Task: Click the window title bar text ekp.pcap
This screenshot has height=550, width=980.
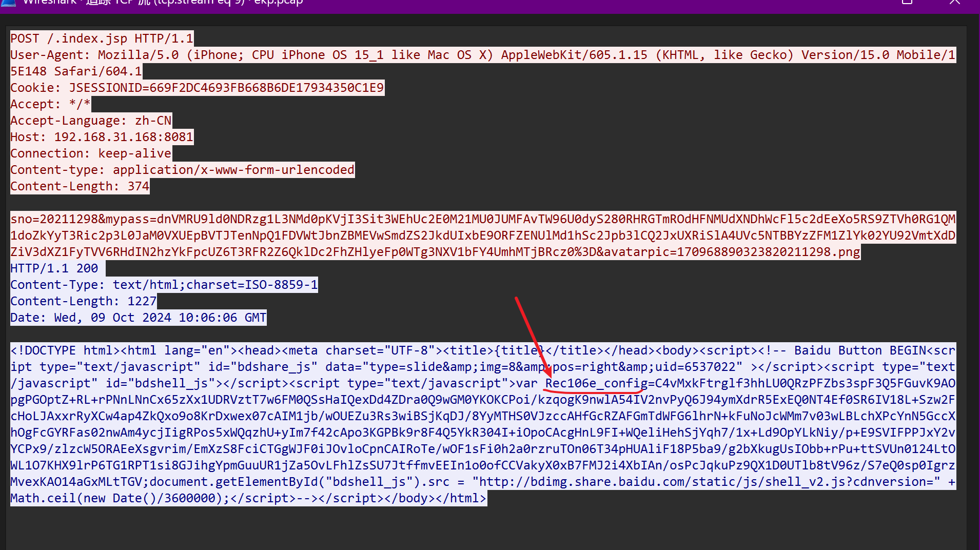Action: (278, 3)
